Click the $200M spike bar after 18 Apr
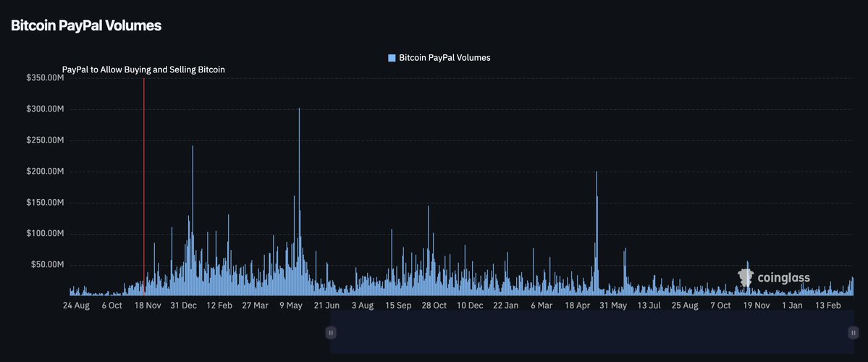The image size is (868, 362). [597, 233]
